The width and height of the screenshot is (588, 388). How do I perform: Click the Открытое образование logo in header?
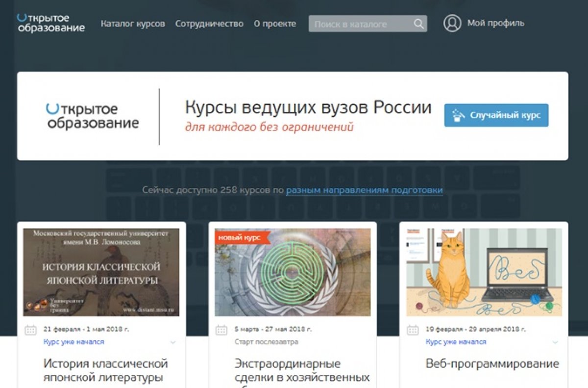[50, 23]
